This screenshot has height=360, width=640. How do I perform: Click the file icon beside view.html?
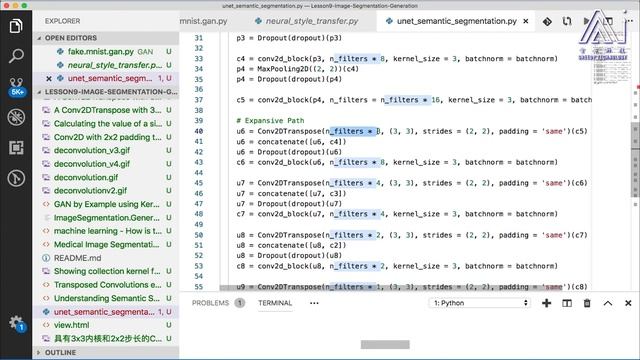point(46,325)
